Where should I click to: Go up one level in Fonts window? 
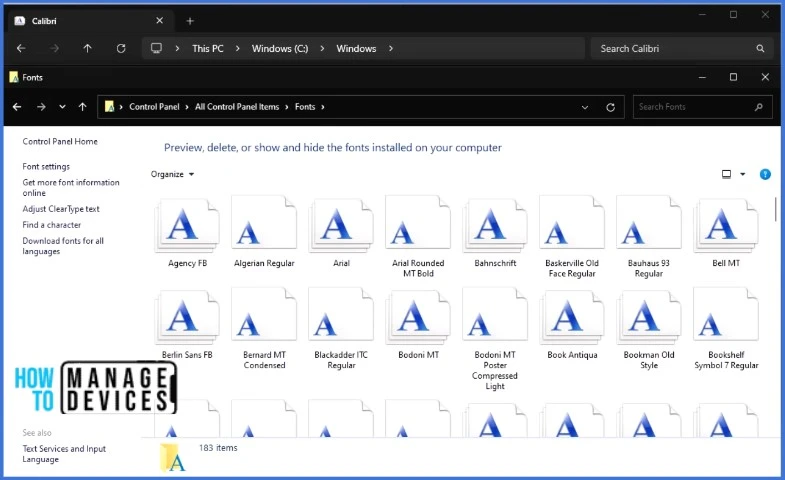pyautogui.click(x=83, y=107)
